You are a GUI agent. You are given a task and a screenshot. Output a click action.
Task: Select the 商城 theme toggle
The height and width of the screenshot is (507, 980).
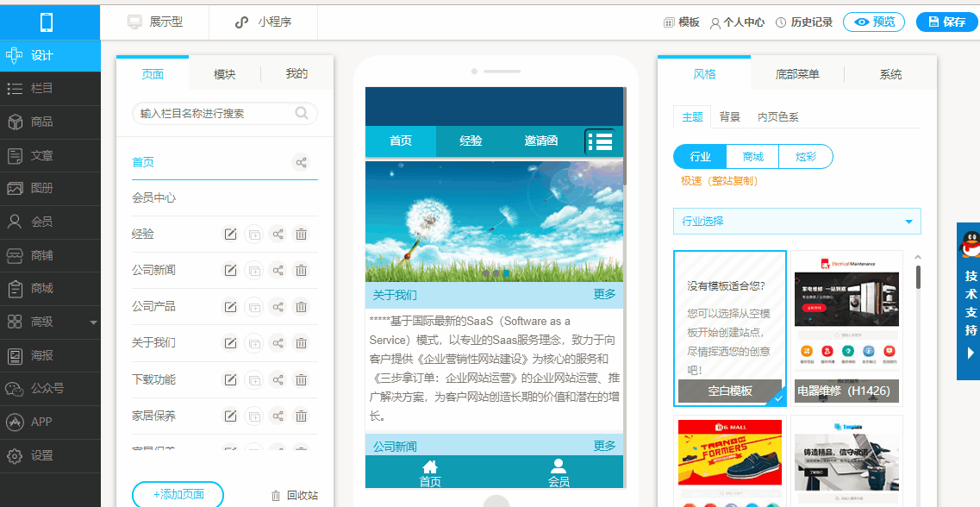753,157
